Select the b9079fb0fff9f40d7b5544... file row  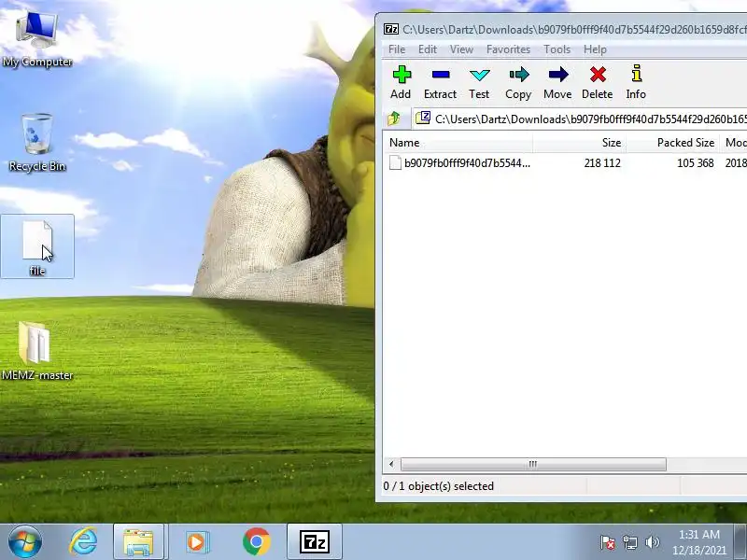click(565, 162)
